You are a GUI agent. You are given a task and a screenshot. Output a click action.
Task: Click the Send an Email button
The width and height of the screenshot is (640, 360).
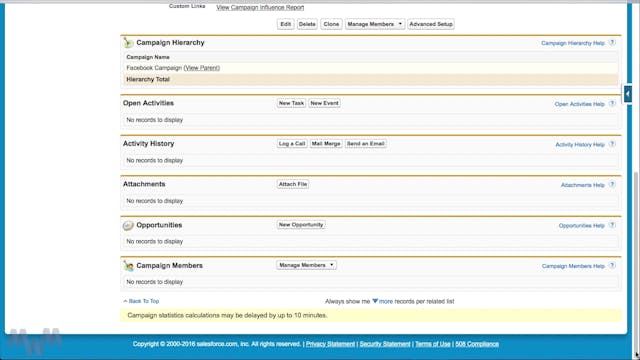(365, 144)
